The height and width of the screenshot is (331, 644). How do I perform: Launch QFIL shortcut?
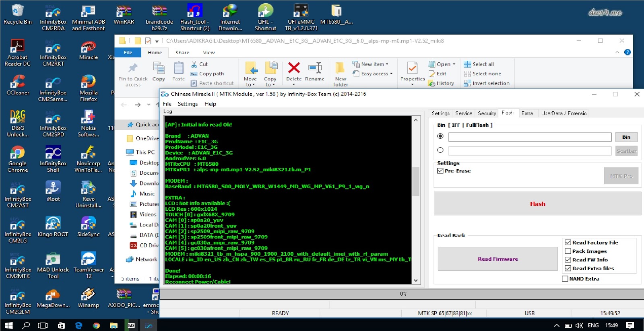coord(265,18)
